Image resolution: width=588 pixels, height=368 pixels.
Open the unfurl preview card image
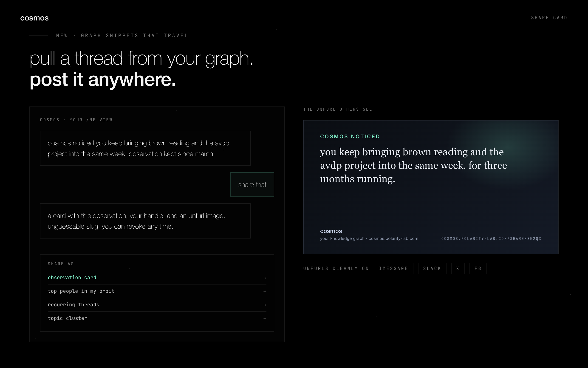click(431, 187)
